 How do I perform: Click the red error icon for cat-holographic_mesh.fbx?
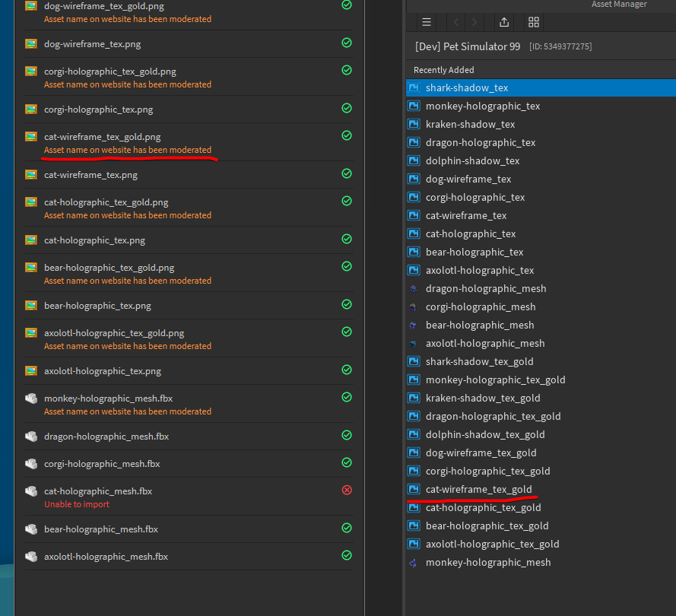click(x=347, y=490)
